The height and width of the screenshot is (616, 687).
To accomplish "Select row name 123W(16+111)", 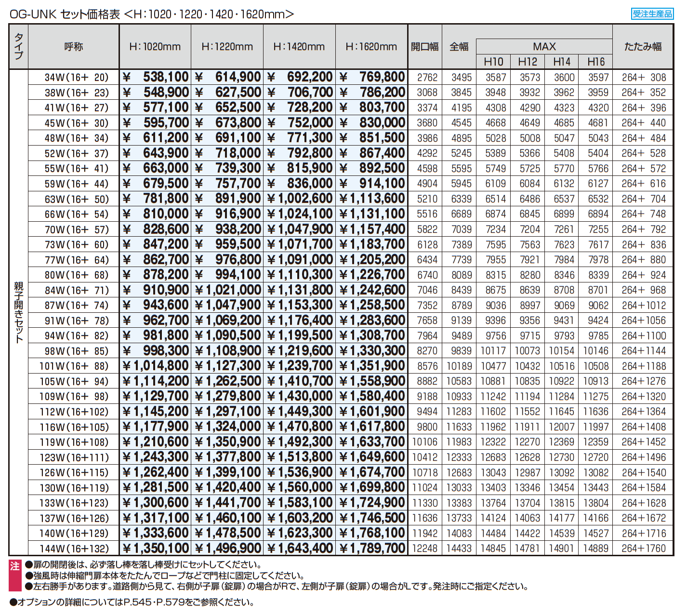I will click(74, 457).
